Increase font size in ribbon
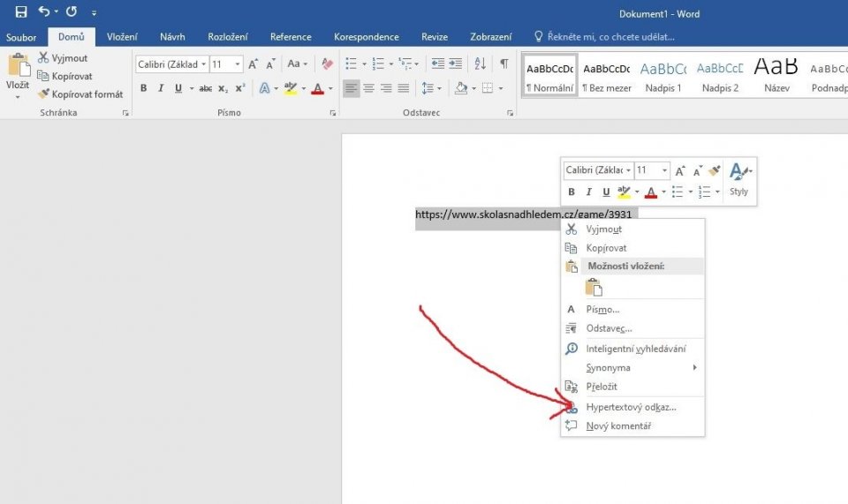This screenshot has width=848, height=504. tap(253, 64)
